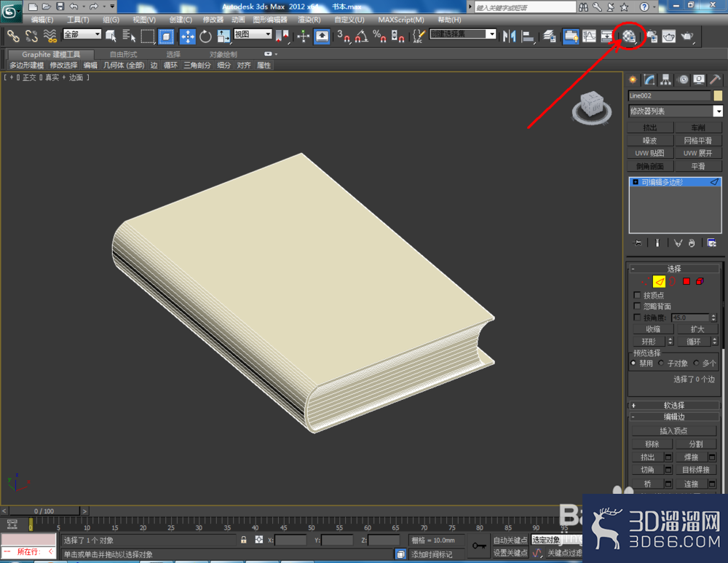Click the Mirror tool
The image size is (728, 563).
[x=510, y=36]
